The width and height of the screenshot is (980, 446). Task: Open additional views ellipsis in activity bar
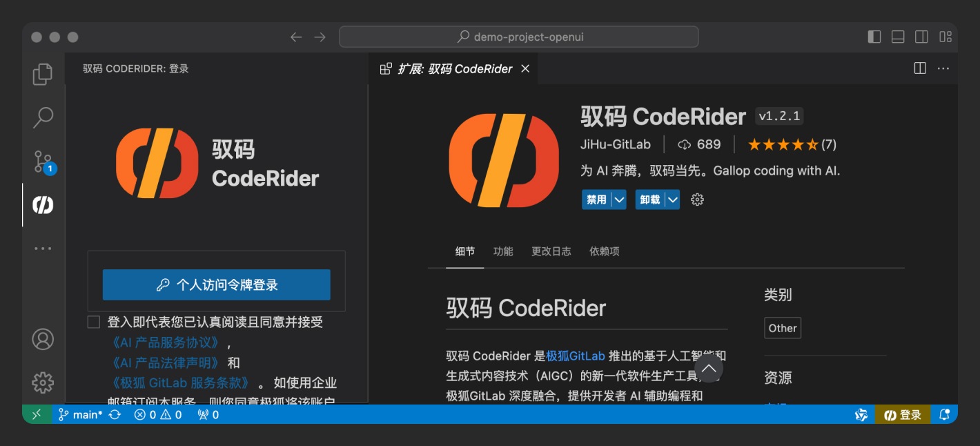[x=43, y=249]
